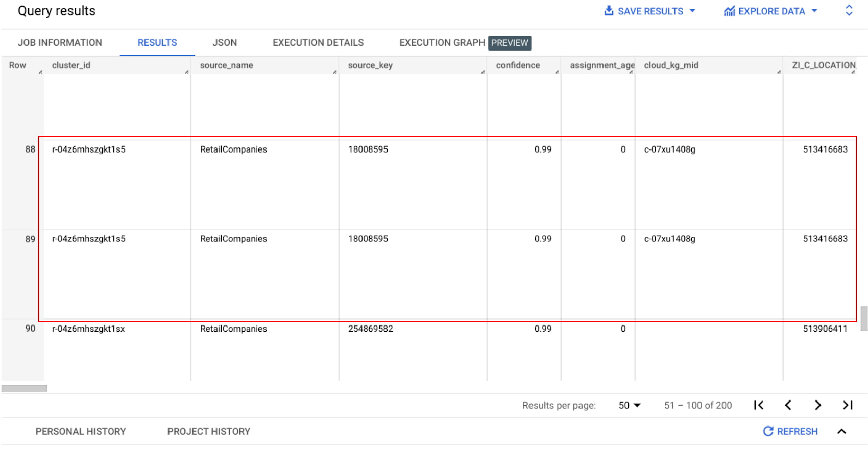Screen dimensions: 868x451
Task: Click RetailCompanies in row 90
Action: (233, 329)
